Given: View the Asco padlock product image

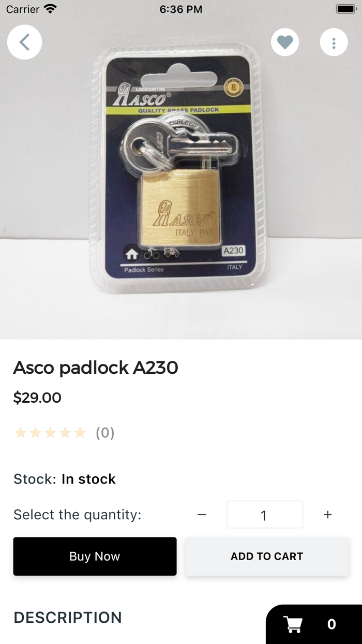Looking at the screenshot, I should (x=181, y=170).
